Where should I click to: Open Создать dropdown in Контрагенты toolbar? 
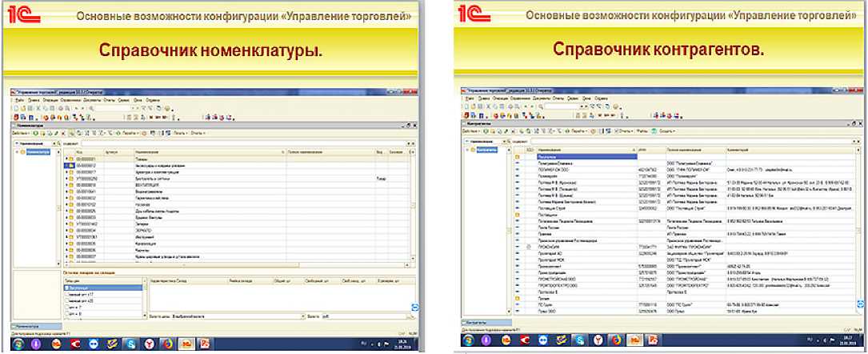[x=666, y=131]
